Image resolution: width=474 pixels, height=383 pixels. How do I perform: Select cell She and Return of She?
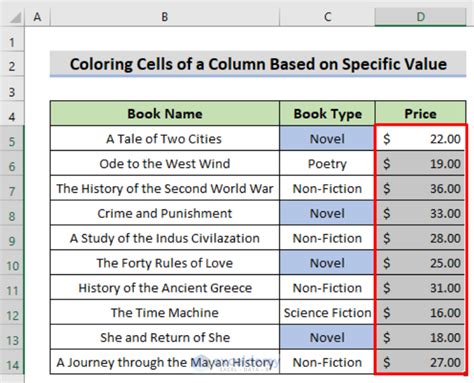(165, 337)
